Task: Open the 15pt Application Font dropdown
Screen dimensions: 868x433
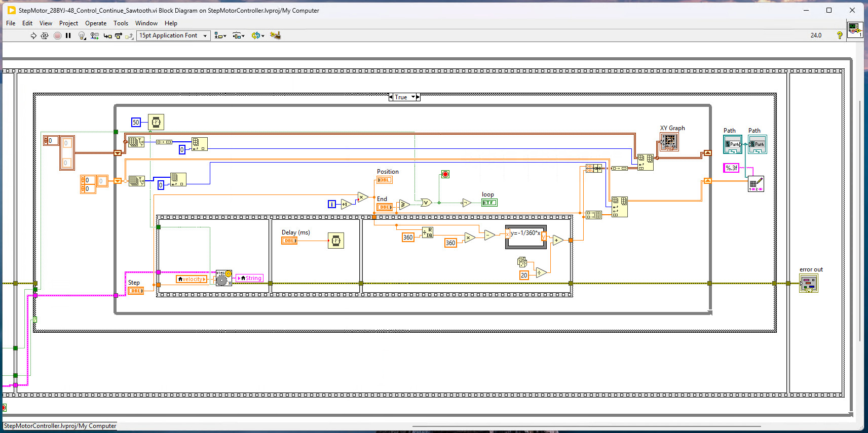Action: coord(173,35)
